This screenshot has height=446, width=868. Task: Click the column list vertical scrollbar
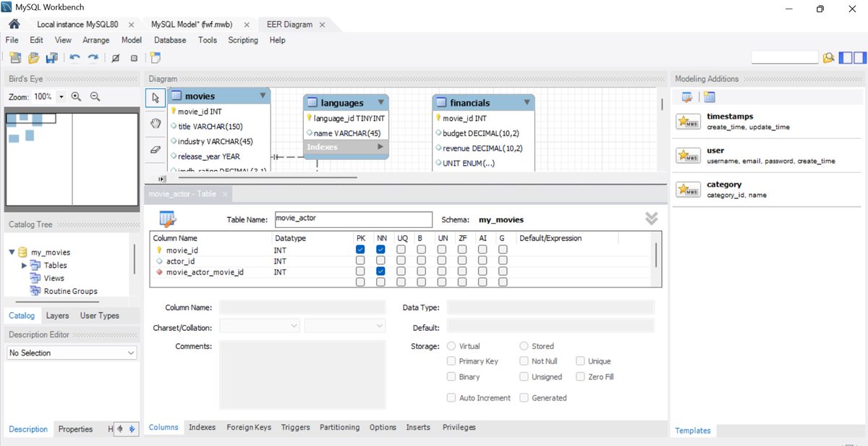(657, 256)
